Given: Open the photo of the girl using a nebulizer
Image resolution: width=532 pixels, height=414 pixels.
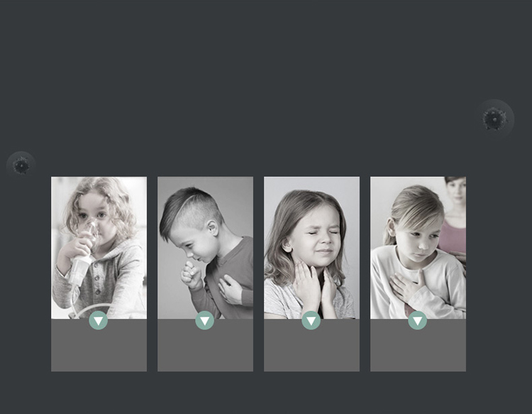Looking at the screenshot, I should [x=99, y=248].
